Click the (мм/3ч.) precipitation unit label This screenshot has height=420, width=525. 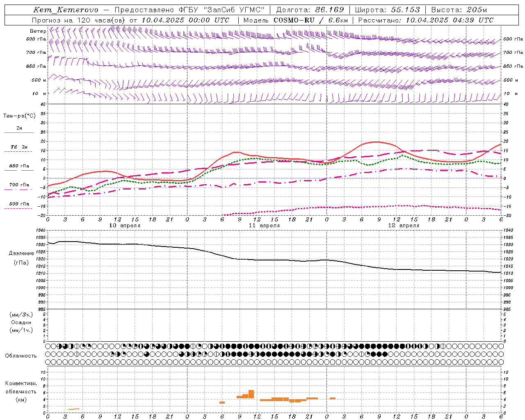tap(21, 315)
